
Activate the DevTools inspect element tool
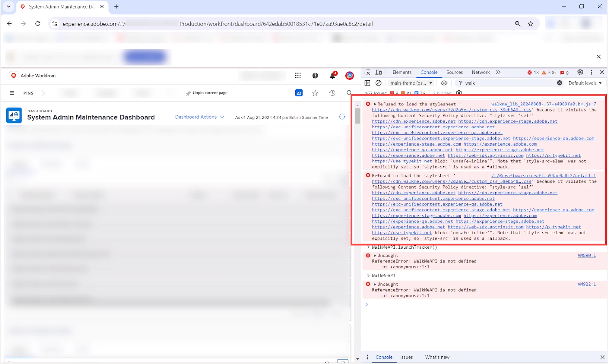coord(367,72)
